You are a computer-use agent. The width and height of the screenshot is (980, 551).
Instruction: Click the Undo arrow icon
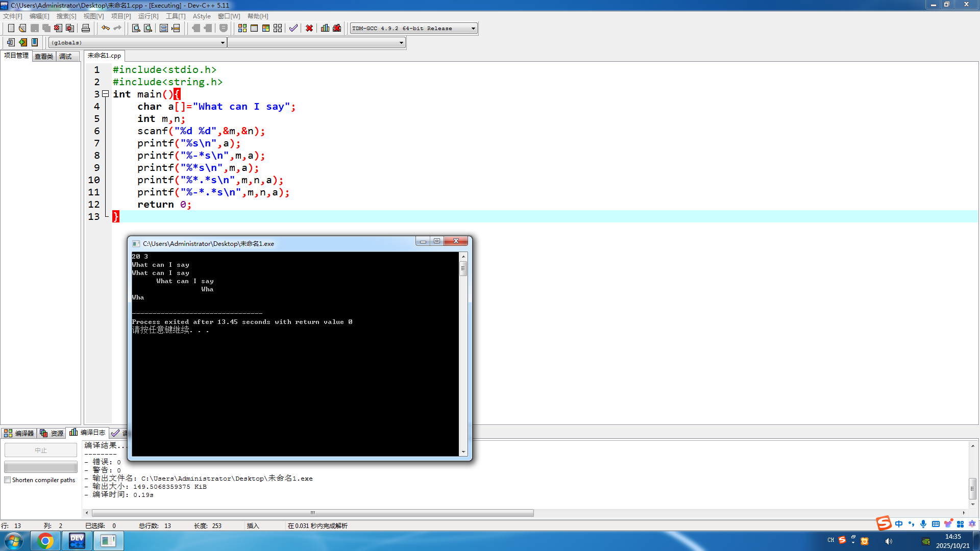(105, 28)
